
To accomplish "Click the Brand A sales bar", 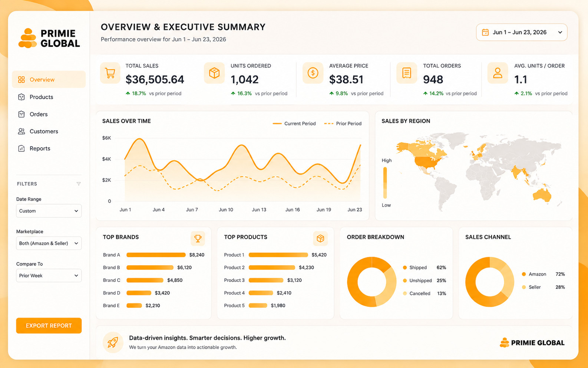I will [x=156, y=255].
